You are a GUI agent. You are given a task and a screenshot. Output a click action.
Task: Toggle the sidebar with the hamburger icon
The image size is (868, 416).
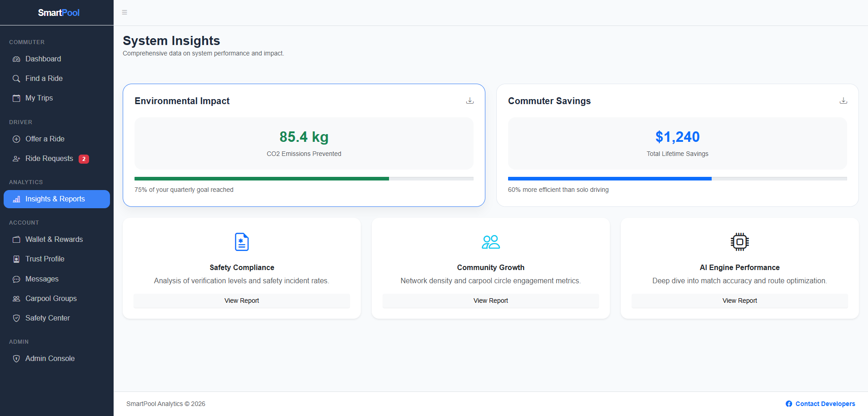(x=125, y=12)
